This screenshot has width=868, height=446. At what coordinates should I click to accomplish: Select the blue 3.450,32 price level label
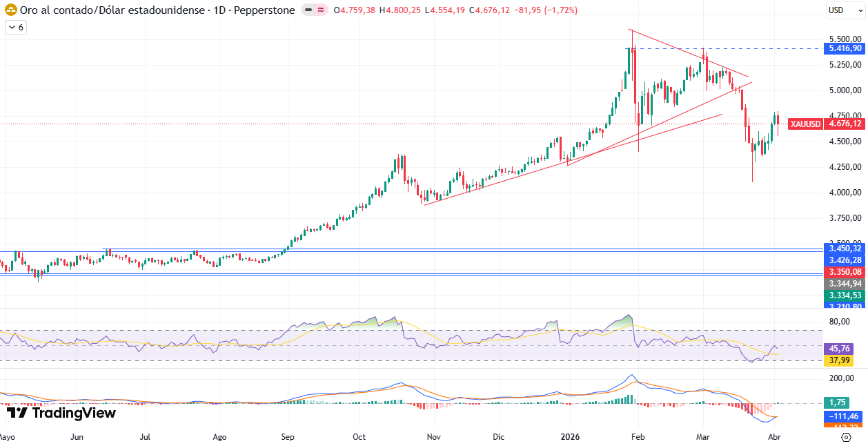point(845,248)
